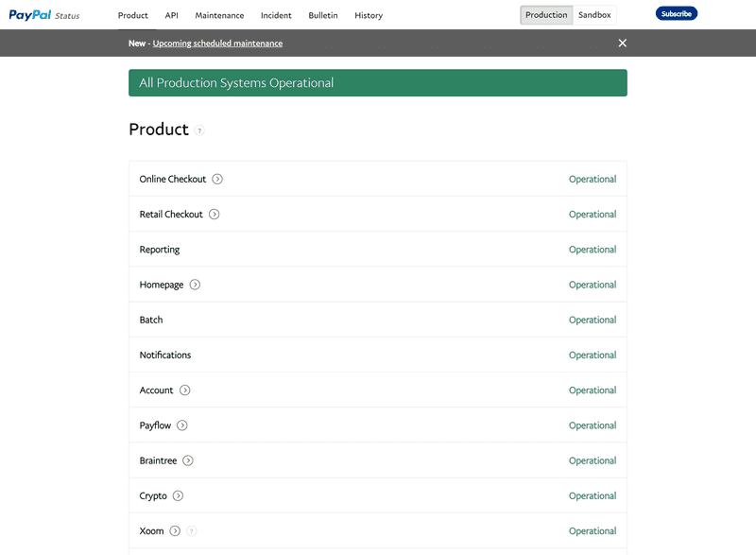
Task: Select the Production environment
Action: tap(545, 14)
